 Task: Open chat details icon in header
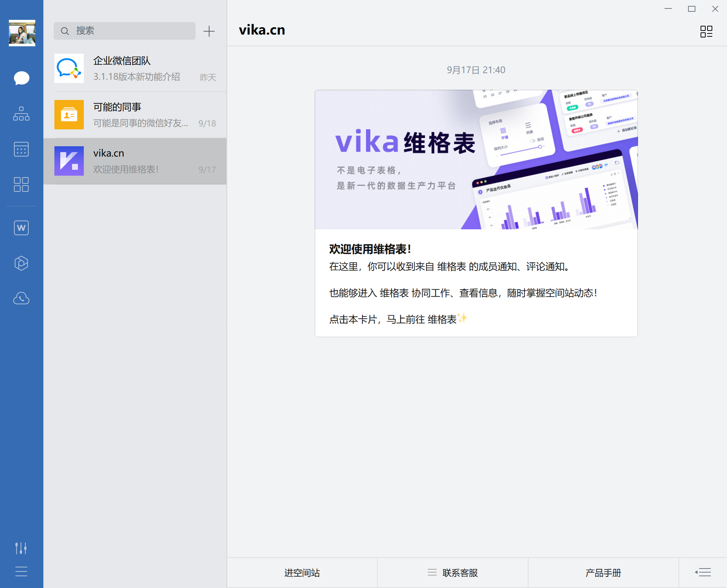click(706, 31)
